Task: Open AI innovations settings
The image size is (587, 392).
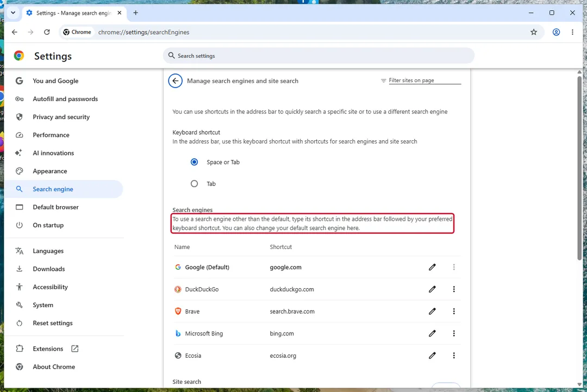Action: [64, 153]
